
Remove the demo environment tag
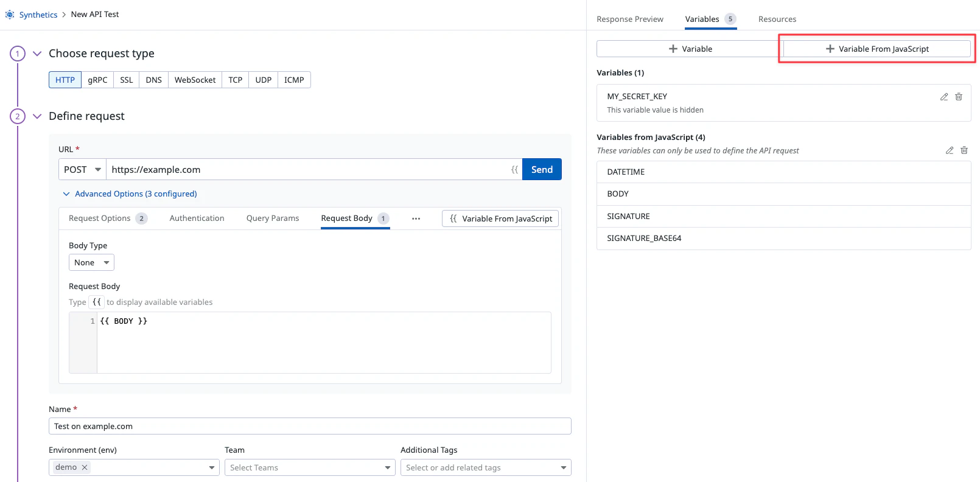point(85,467)
